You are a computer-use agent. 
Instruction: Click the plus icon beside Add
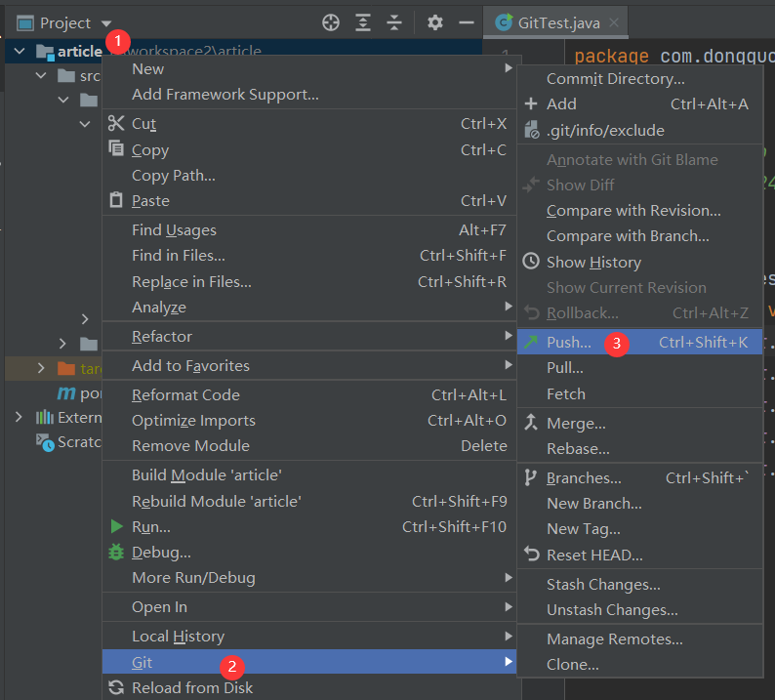point(531,103)
